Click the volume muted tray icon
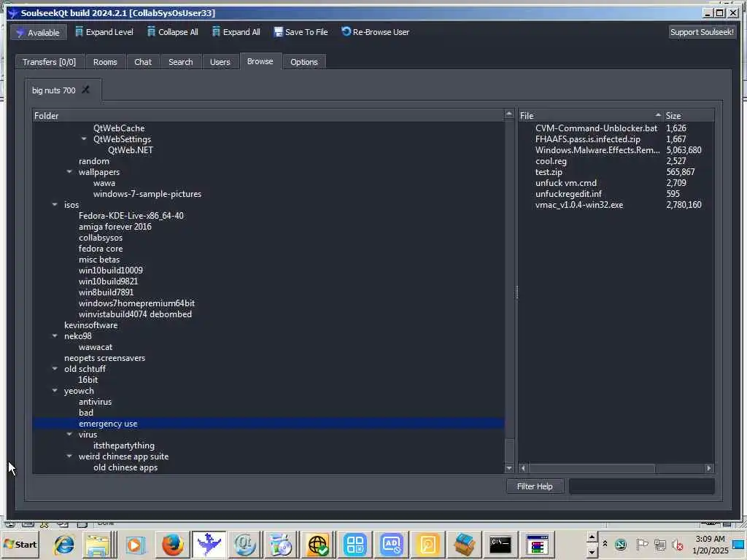 pos(678,544)
